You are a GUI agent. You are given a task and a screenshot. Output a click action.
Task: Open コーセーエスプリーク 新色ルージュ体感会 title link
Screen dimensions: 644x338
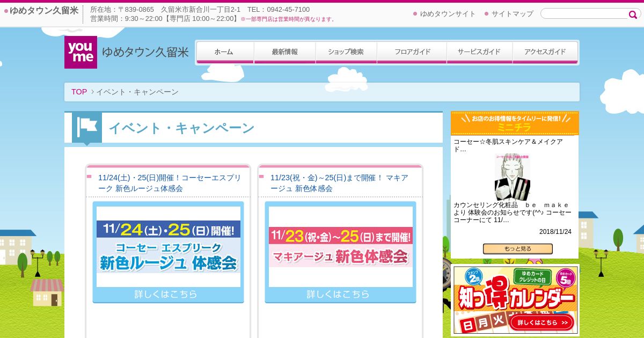(x=170, y=183)
